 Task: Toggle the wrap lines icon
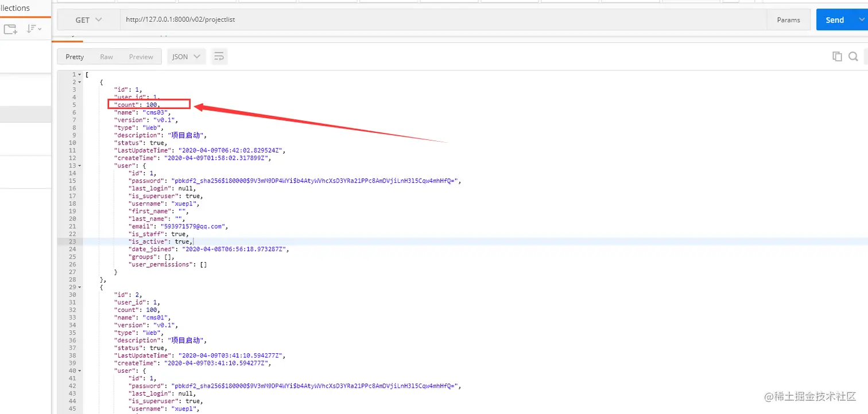[x=219, y=57]
